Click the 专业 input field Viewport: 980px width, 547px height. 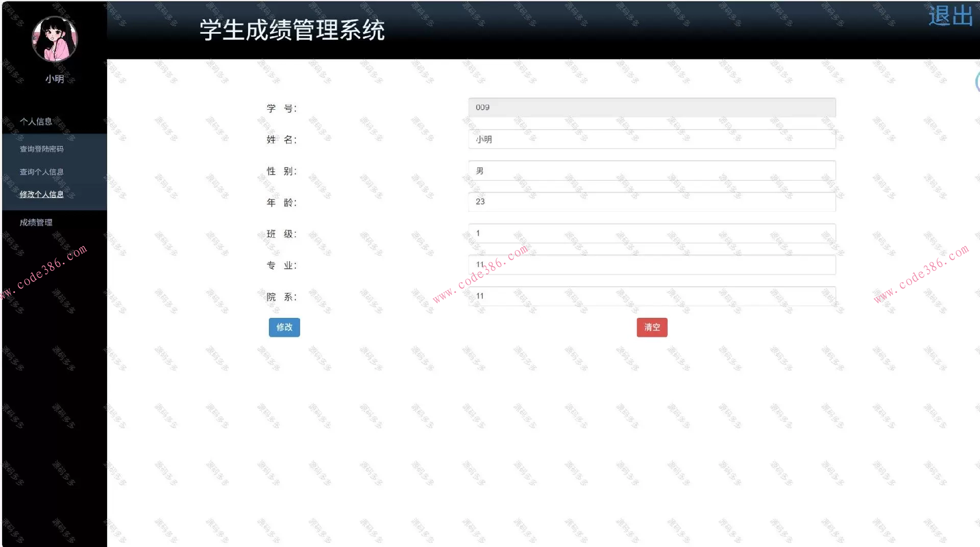pos(652,264)
